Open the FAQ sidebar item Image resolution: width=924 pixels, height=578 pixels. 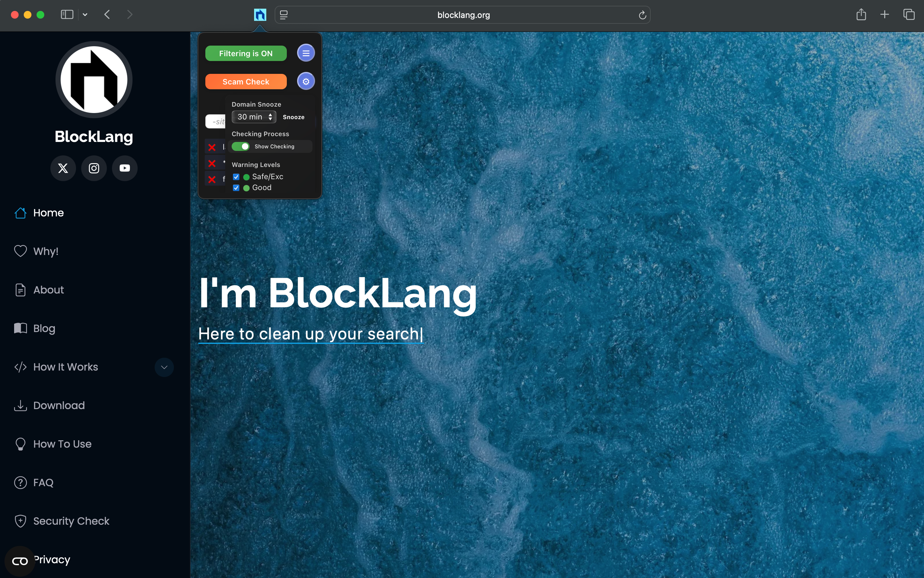coord(43,483)
